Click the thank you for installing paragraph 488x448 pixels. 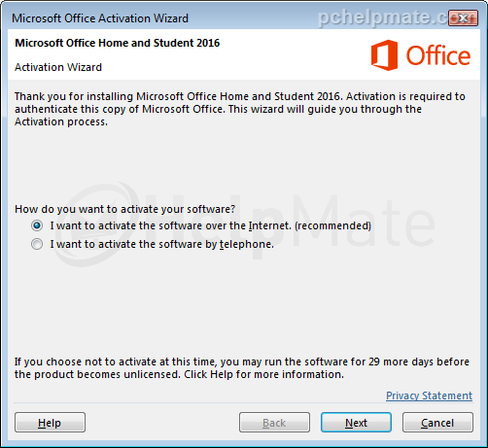240,109
